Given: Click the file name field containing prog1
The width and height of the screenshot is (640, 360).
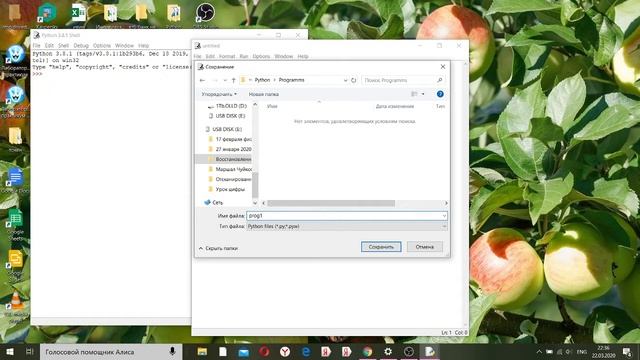Looking at the screenshot, I should coord(347,216).
